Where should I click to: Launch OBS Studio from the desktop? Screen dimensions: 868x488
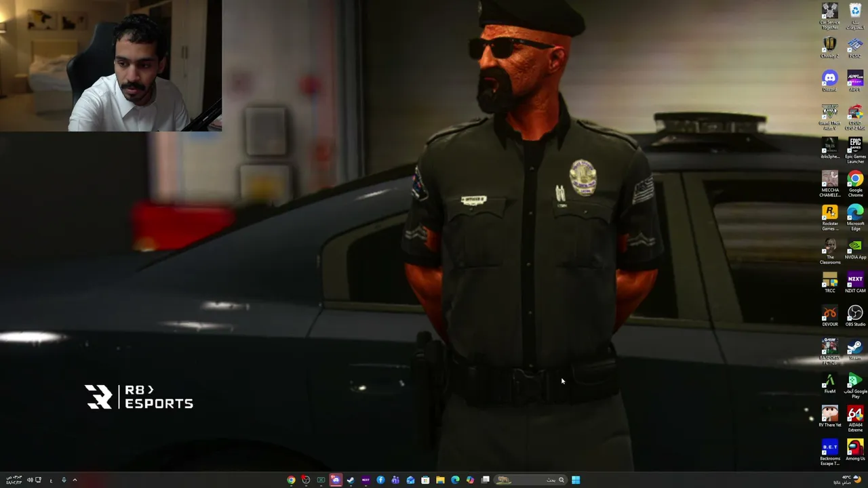[855, 316]
